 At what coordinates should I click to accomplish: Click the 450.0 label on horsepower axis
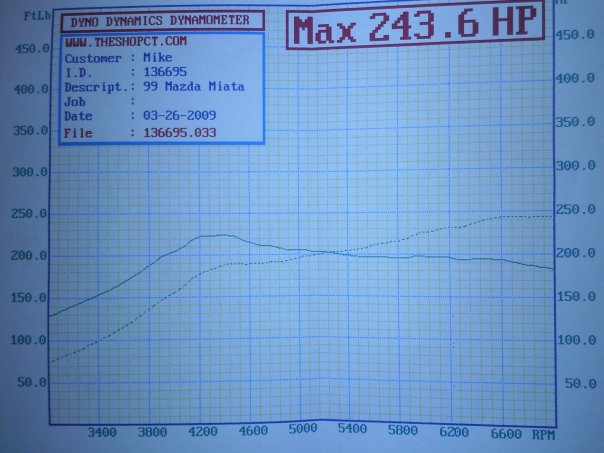[575, 35]
